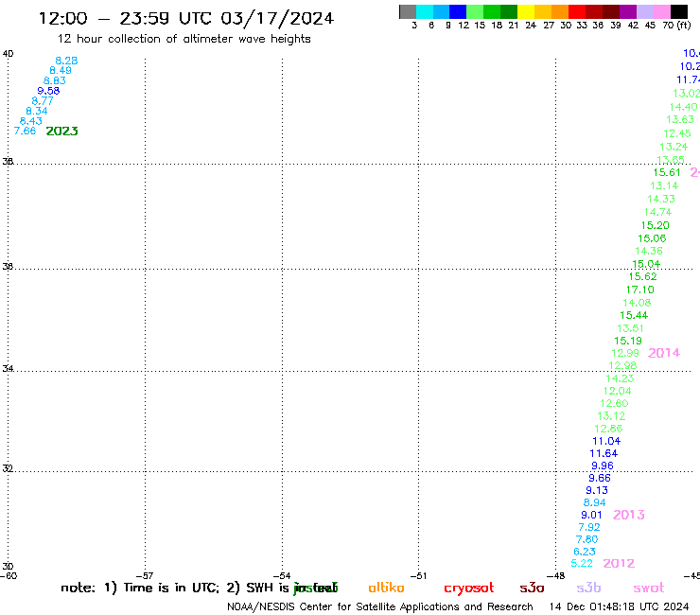Select the 5.22 wave height value
Image resolution: width=700 pixels, height=615 pixels.
[x=582, y=563]
